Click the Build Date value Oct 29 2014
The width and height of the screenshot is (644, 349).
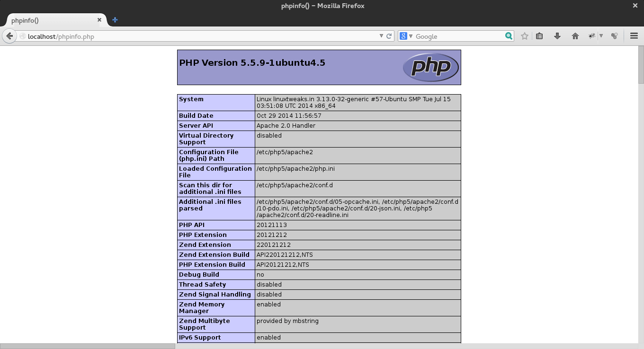point(289,116)
